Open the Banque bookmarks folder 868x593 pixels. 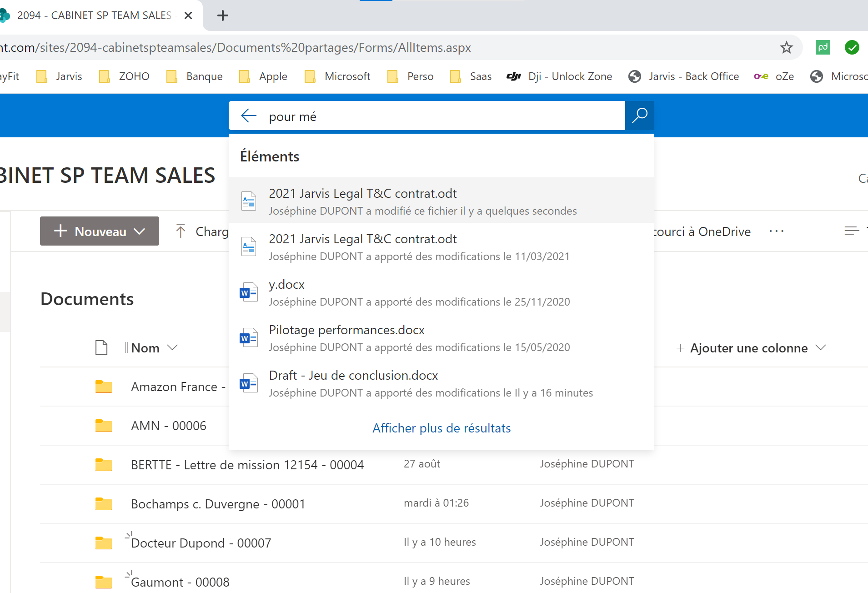point(195,76)
